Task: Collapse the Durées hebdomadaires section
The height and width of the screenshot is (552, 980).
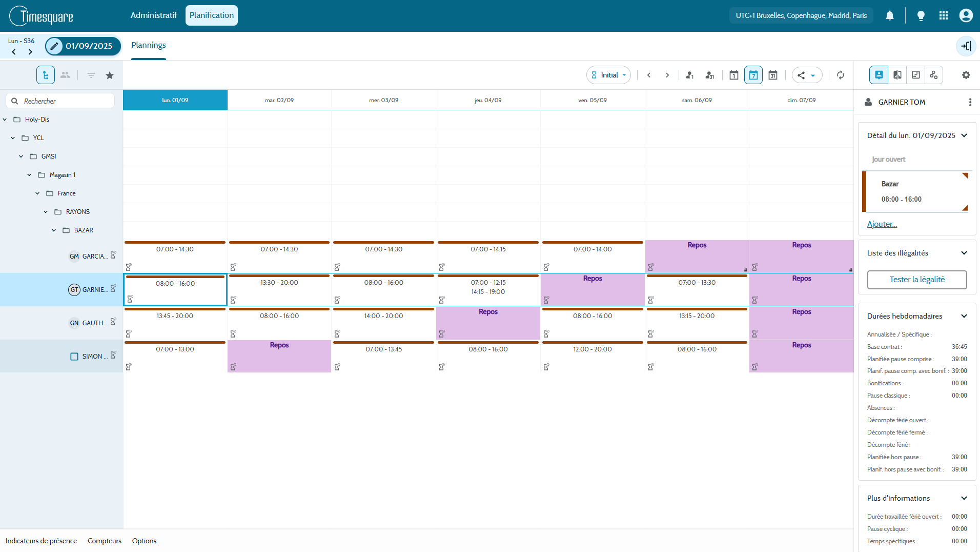Action: point(964,316)
